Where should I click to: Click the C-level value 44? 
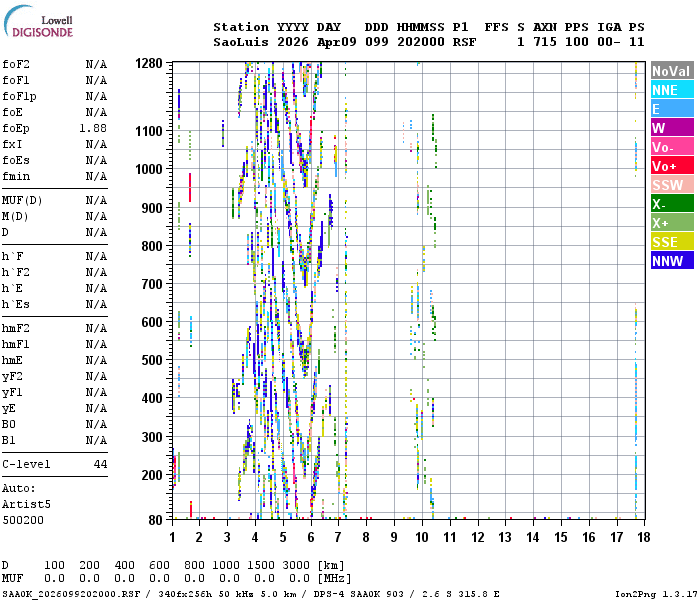(x=100, y=464)
